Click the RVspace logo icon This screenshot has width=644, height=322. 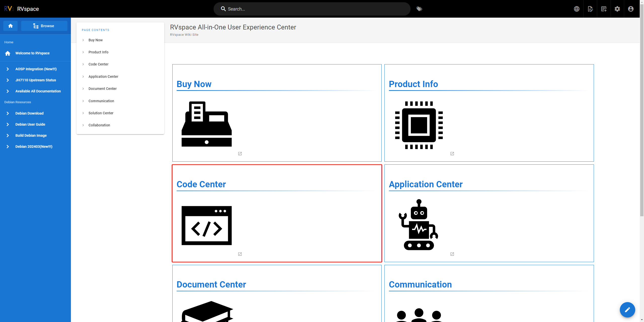(9, 9)
